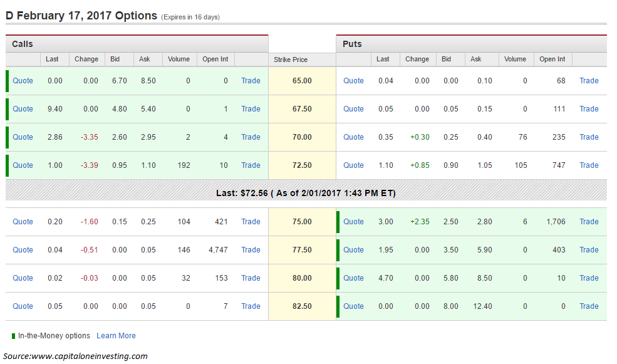Click Trade link for 70.00 strike call
617x364 pixels.
click(251, 137)
